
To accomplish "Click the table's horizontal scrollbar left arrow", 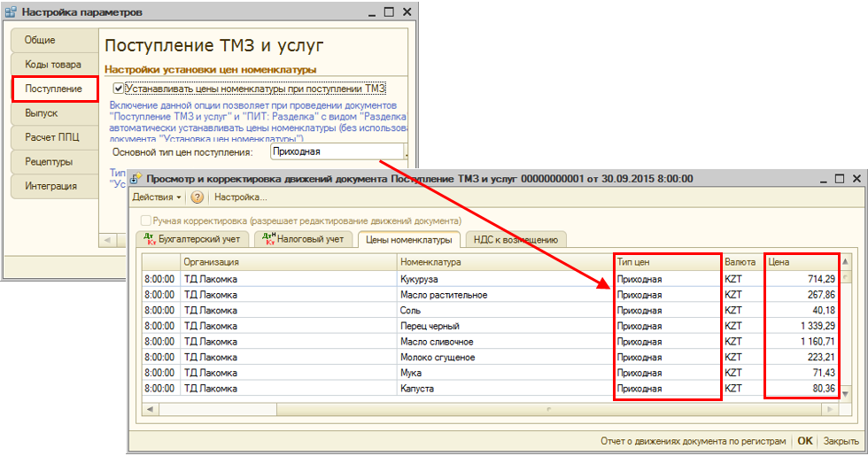I will [150, 408].
